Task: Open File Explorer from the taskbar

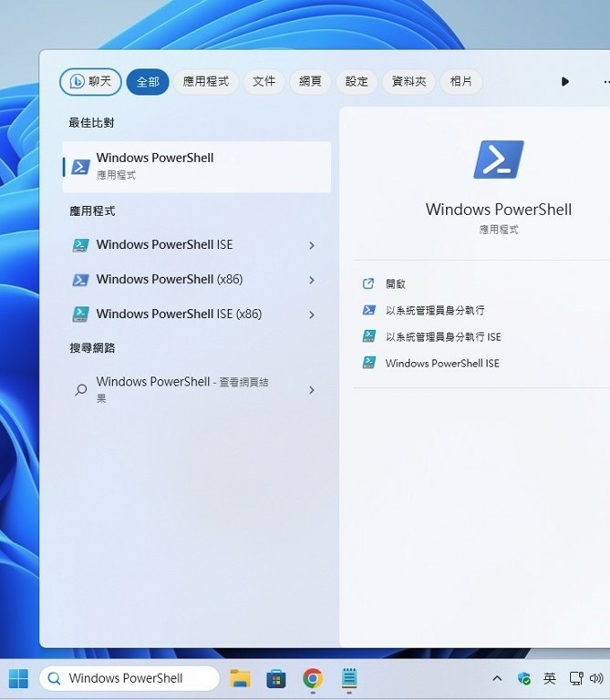Action: [x=240, y=678]
